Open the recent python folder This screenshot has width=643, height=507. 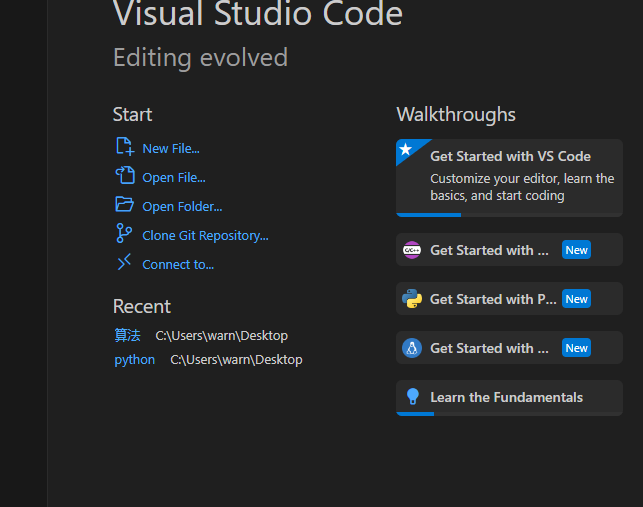135,360
